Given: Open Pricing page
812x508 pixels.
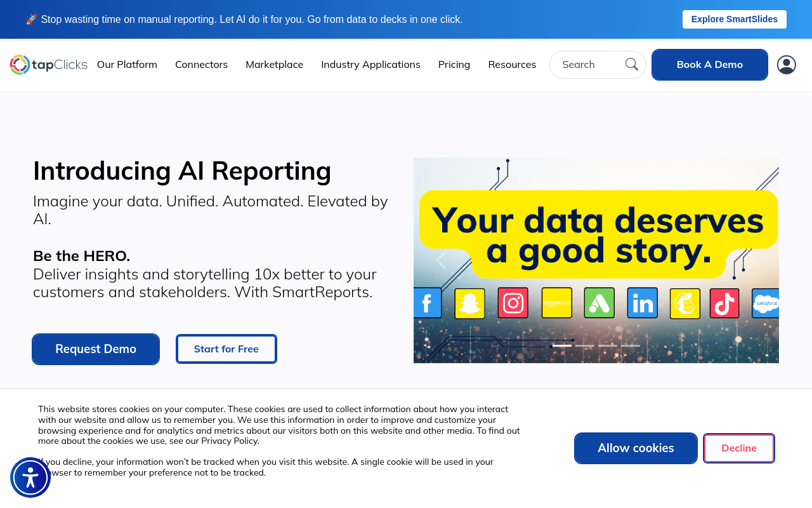Looking at the screenshot, I should (x=454, y=65).
